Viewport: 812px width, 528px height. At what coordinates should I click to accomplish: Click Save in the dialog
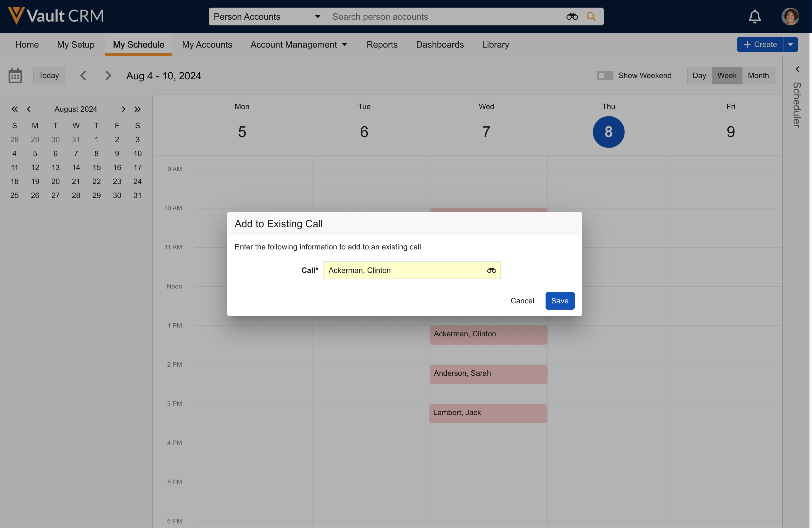(560, 301)
